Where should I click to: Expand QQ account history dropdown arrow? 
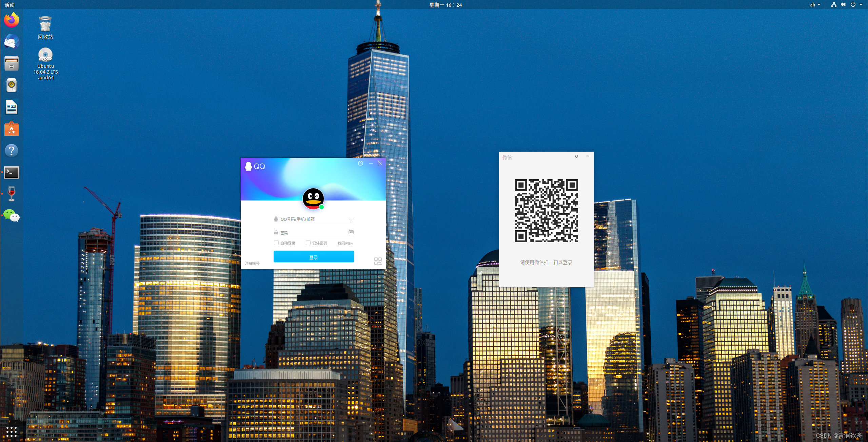[351, 219]
